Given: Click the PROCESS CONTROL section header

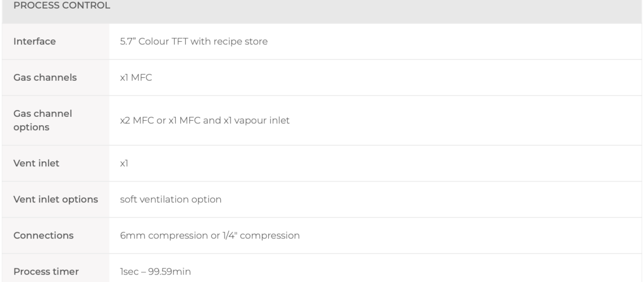Looking at the screenshot, I should (x=62, y=5).
